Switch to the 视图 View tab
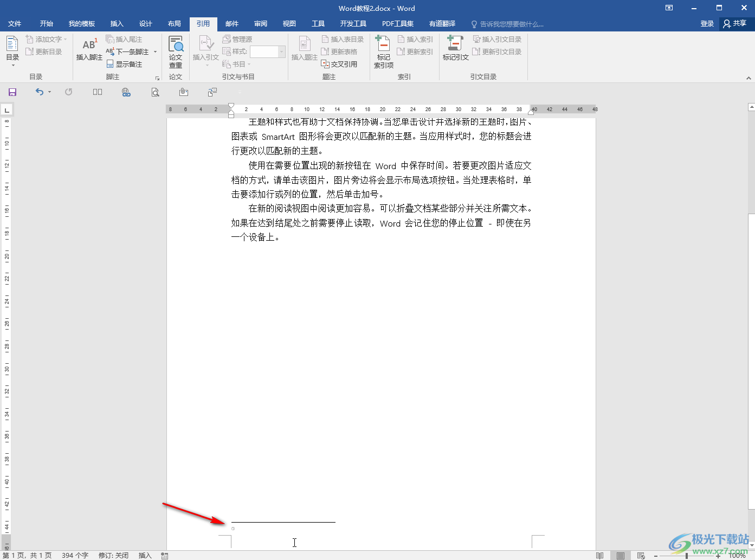This screenshot has width=755, height=560. (289, 24)
